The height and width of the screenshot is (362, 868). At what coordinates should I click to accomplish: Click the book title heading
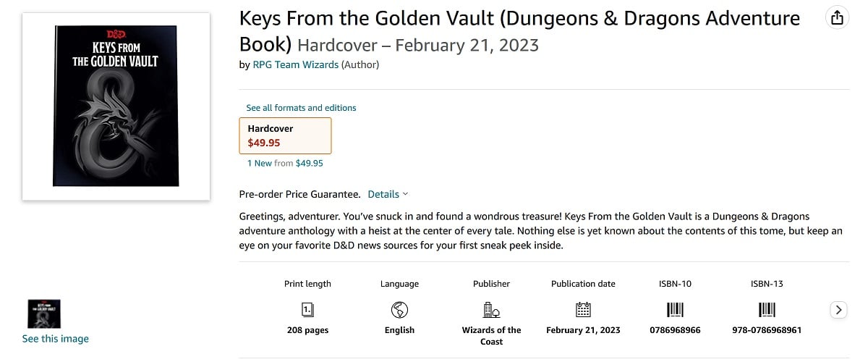coord(519,31)
